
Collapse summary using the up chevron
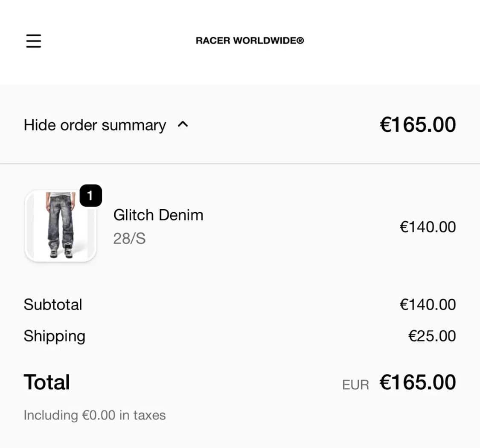point(183,125)
